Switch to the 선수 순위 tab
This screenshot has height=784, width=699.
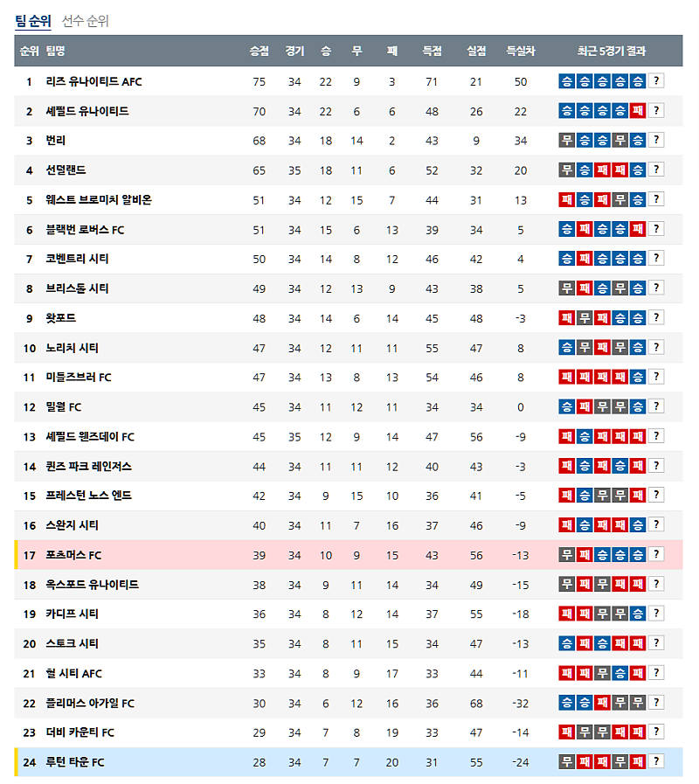(x=86, y=21)
